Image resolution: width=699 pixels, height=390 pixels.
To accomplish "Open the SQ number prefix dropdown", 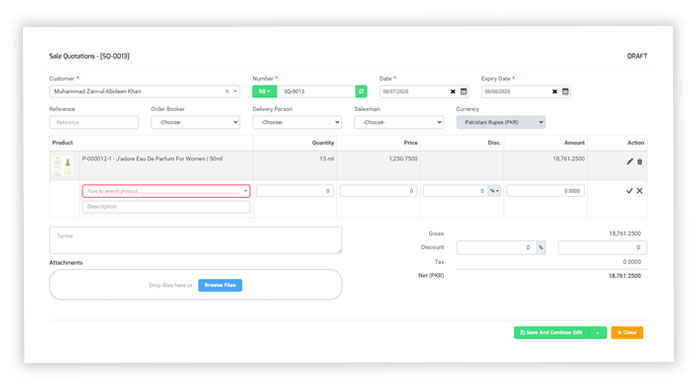I will point(264,91).
